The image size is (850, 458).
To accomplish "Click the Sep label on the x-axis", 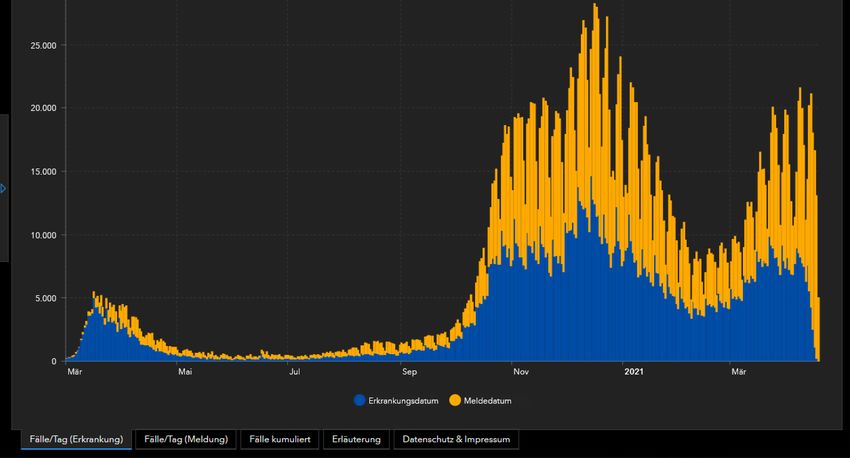I will tap(408, 372).
